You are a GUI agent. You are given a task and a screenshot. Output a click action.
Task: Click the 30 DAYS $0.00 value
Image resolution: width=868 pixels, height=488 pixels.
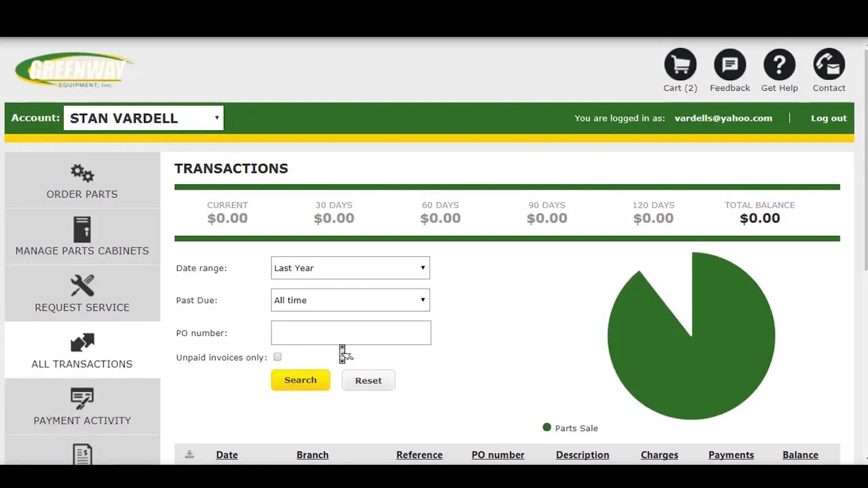click(334, 218)
